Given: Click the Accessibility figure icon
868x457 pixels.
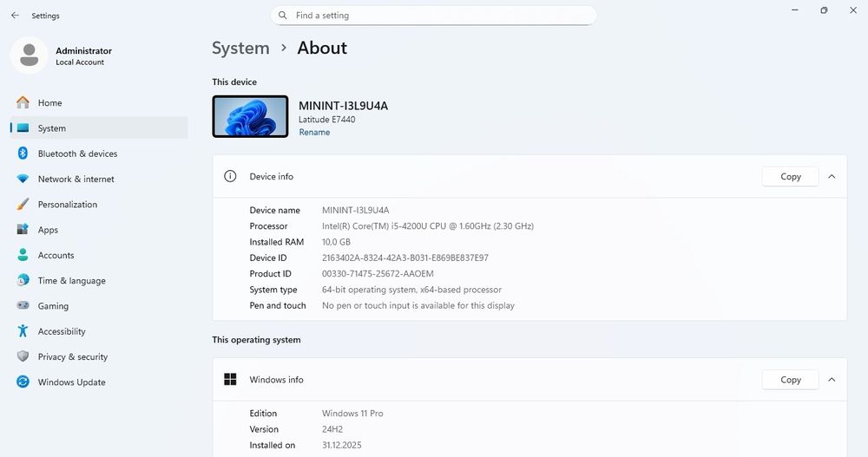Looking at the screenshot, I should 23,331.
